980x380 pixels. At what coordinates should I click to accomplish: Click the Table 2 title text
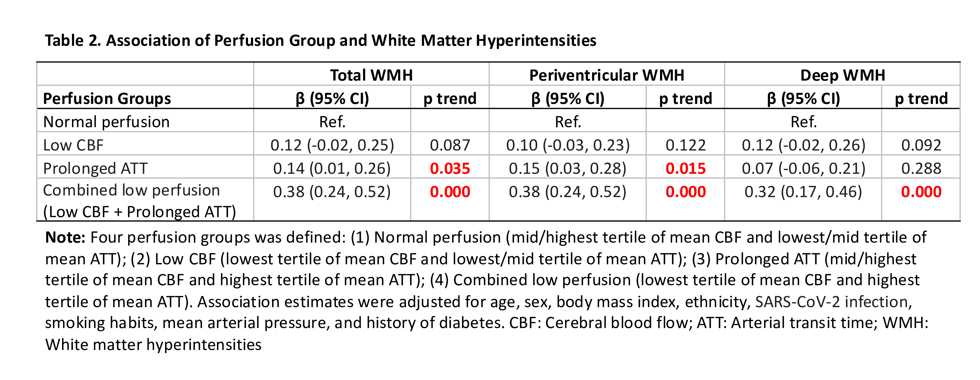(x=320, y=41)
